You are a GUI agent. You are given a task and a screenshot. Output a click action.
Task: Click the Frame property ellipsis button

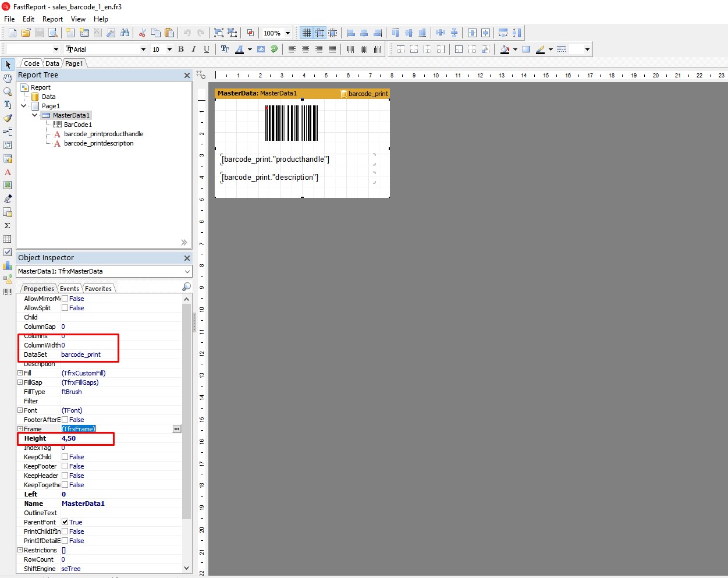coord(177,429)
